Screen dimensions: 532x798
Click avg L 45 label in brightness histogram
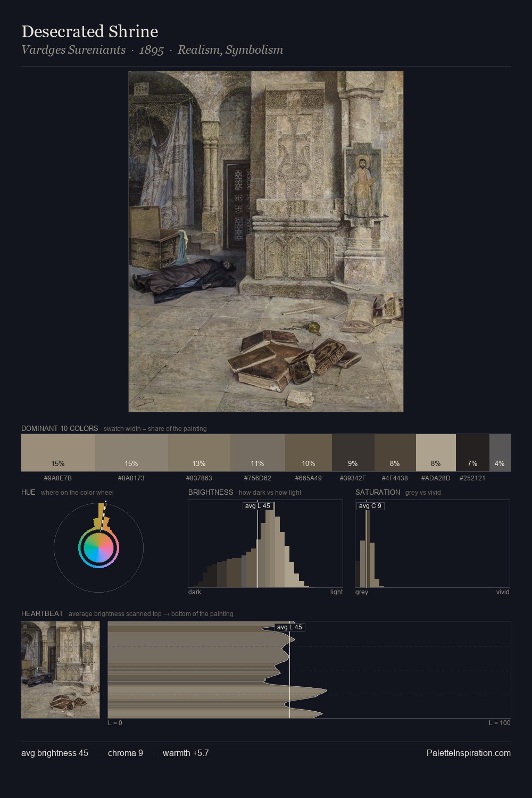point(257,506)
